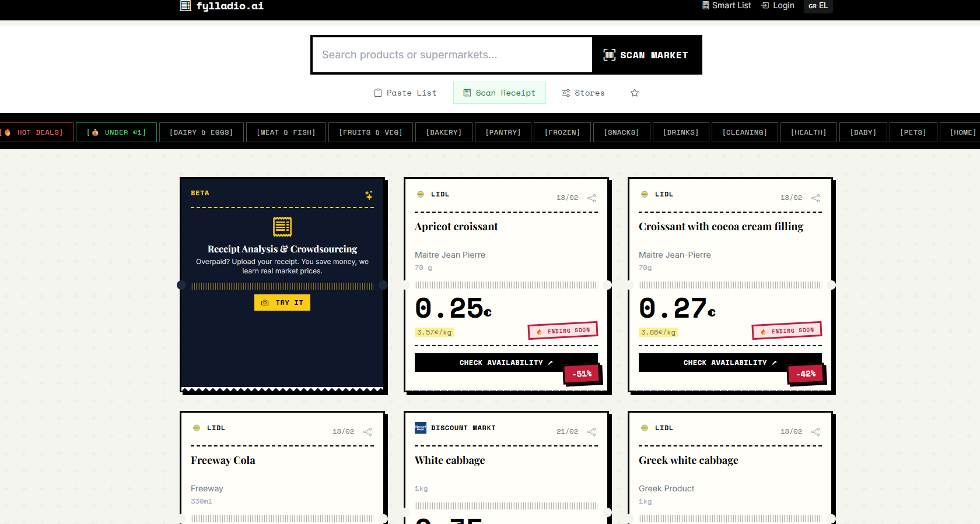Select the Scan Receipt option
Viewport: 980px width, 524px height.
(499, 93)
